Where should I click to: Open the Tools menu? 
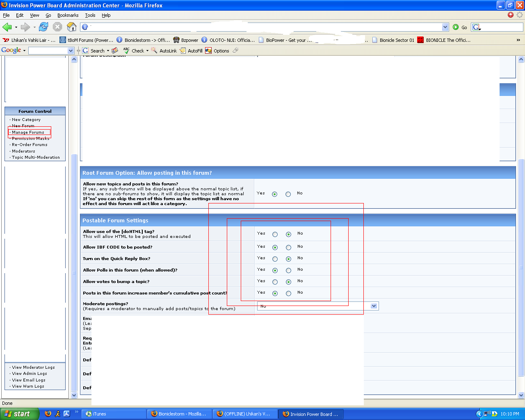tap(90, 15)
